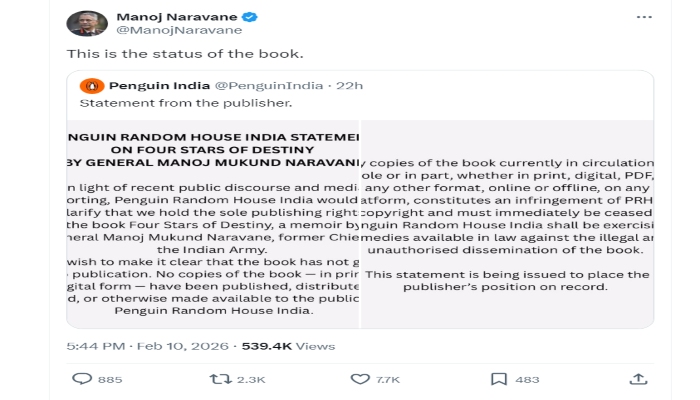Open the reply icon under the tweet

tap(83, 379)
